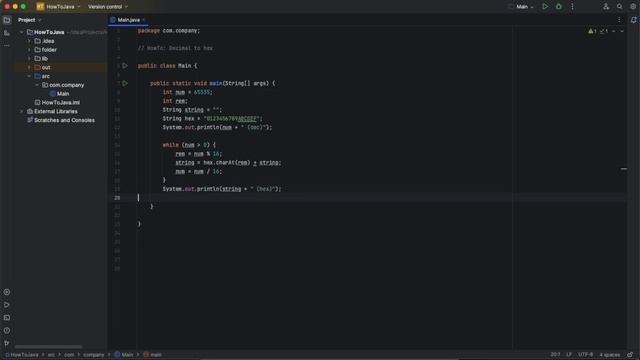
Task: Open the Structure tool window icon
Action: click(x=7, y=33)
